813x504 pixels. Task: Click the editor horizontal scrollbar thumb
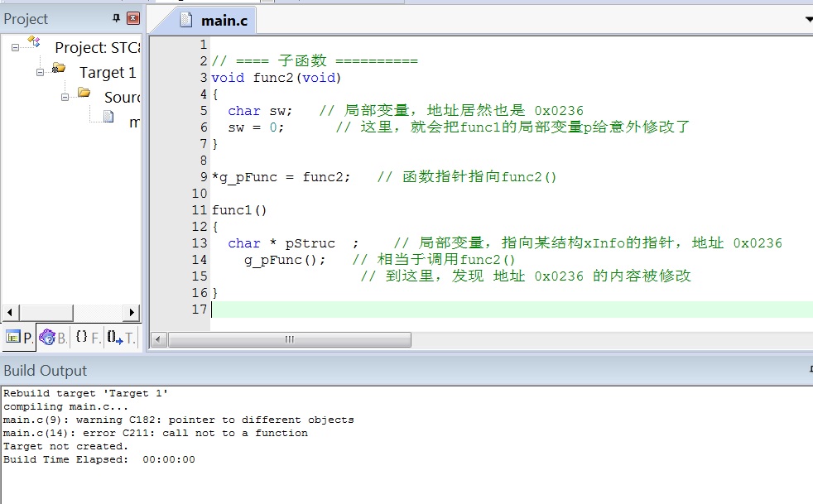click(289, 339)
